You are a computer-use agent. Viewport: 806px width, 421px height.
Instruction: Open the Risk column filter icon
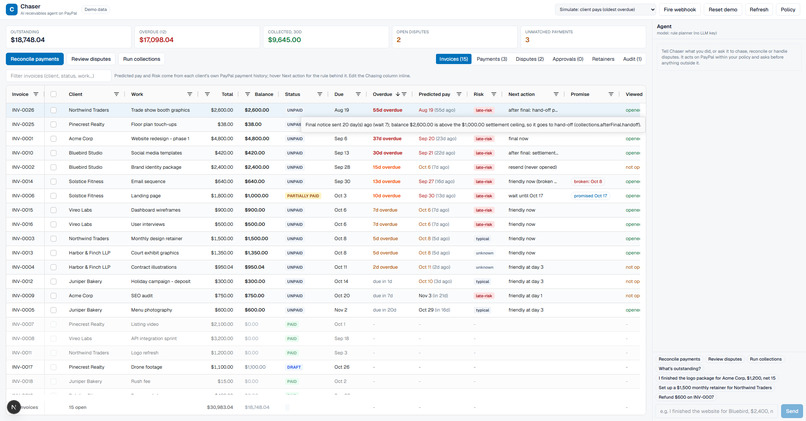[493, 94]
